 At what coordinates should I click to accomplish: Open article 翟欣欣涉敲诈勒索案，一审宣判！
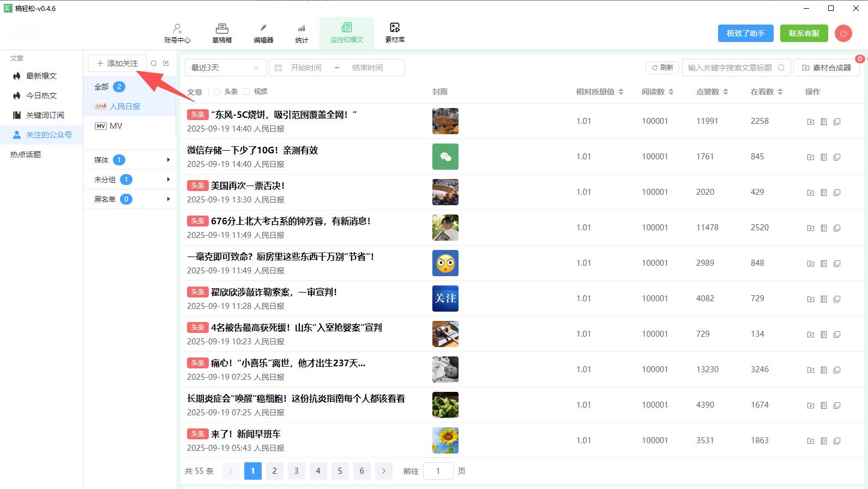click(x=274, y=292)
